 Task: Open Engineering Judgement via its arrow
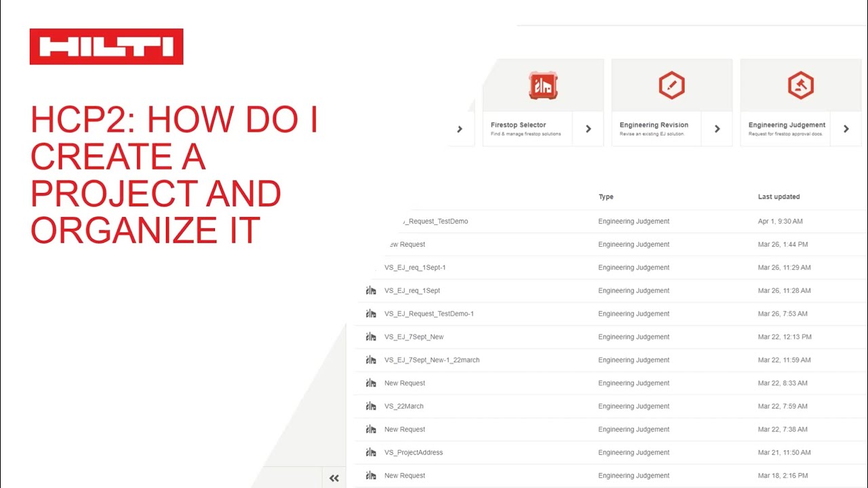tap(846, 129)
